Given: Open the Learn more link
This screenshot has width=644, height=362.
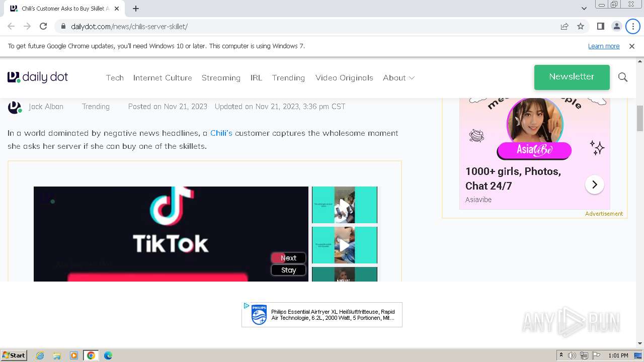Looking at the screenshot, I should (x=604, y=46).
